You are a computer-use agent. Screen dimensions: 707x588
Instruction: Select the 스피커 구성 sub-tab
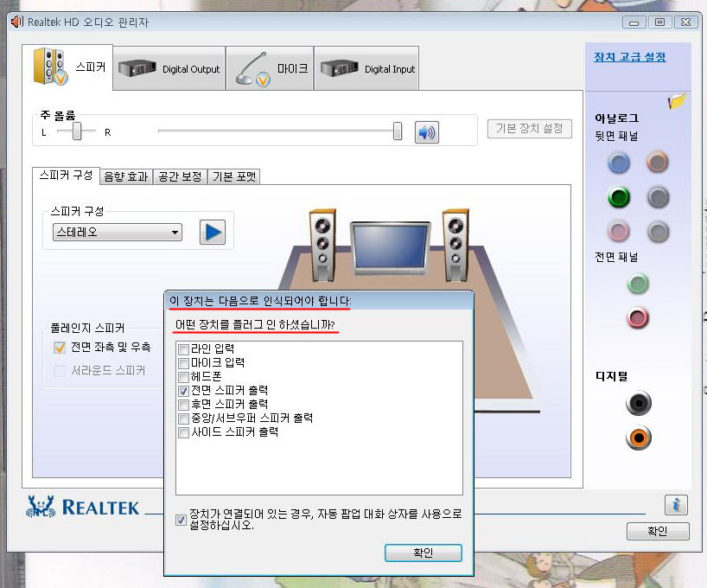[x=66, y=175]
